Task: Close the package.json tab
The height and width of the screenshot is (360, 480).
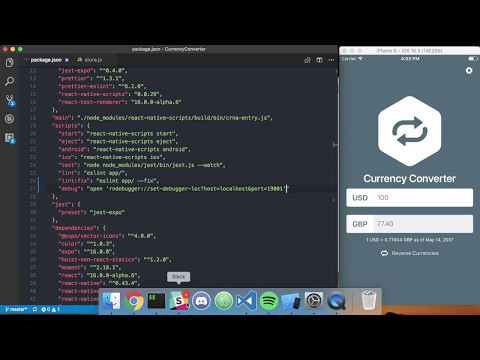Action: (67, 60)
